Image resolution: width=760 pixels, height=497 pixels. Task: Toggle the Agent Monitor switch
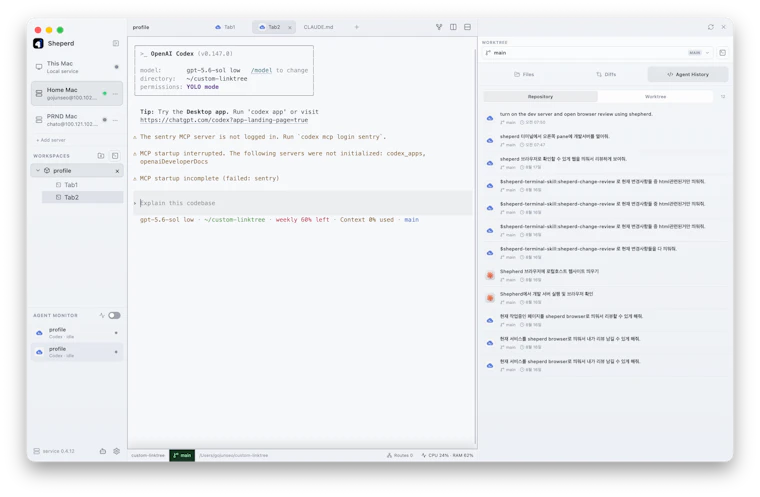[114, 316]
